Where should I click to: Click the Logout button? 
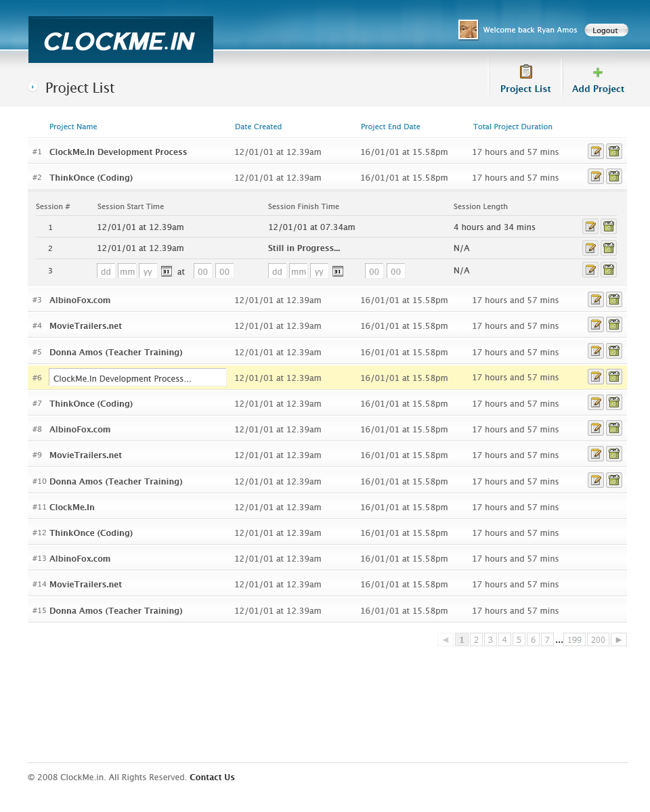606,30
